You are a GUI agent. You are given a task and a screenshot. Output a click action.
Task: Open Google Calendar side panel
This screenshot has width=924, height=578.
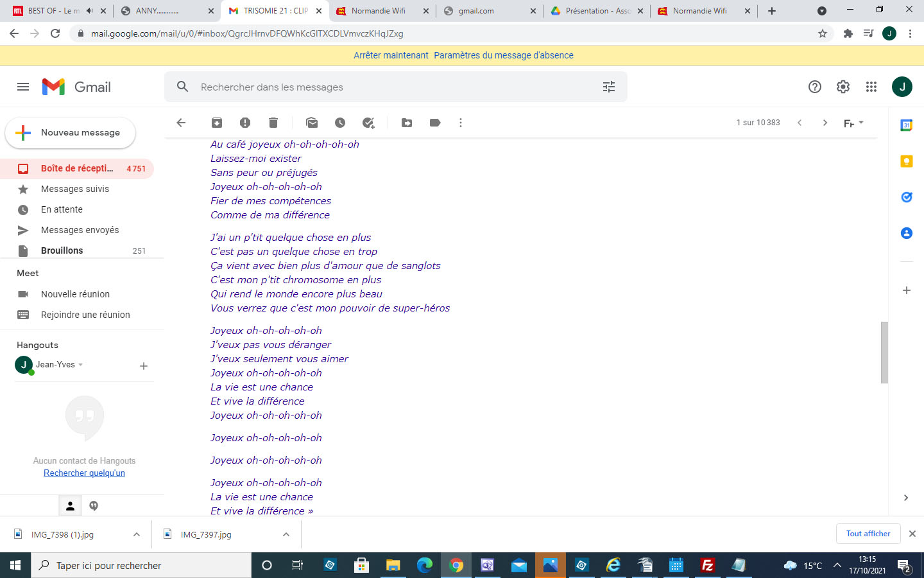pyautogui.click(x=907, y=125)
